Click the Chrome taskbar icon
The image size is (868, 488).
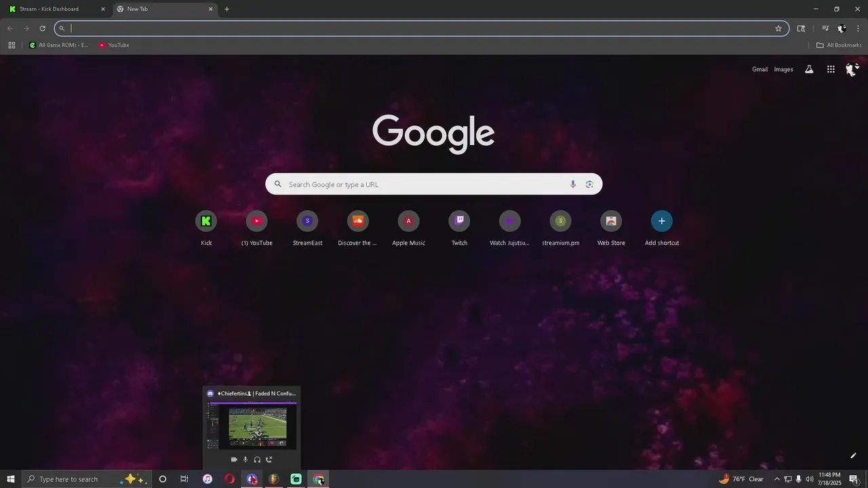[319, 479]
